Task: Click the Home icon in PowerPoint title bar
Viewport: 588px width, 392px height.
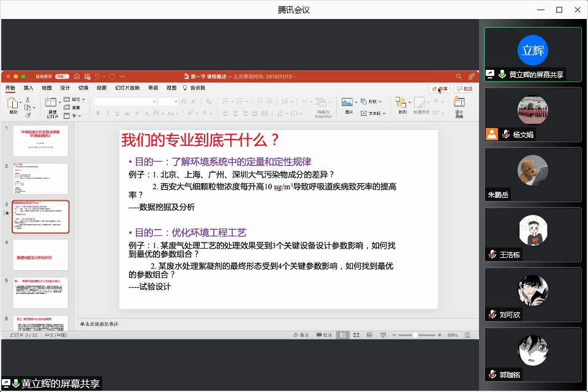Action: [x=77, y=77]
